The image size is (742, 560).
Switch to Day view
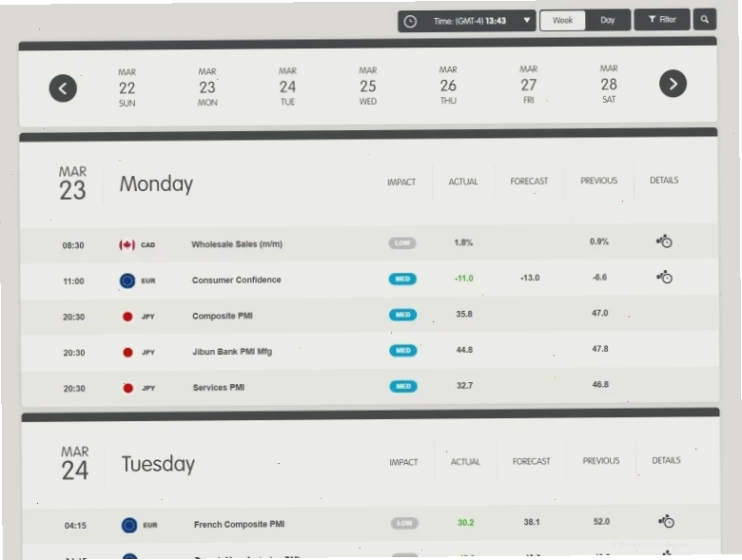point(608,20)
